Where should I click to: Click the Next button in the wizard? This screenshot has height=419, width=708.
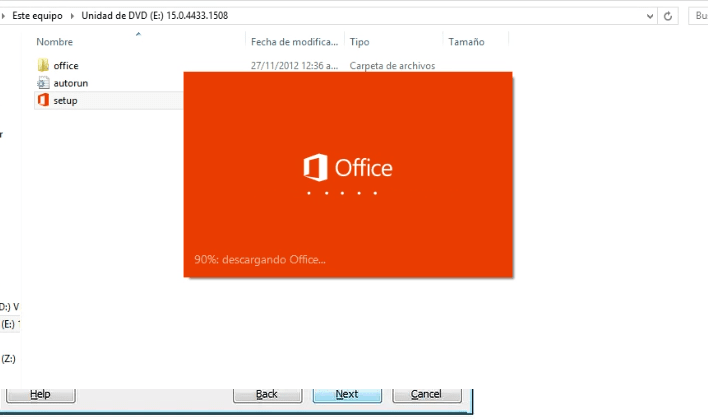(x=347, y=394)
